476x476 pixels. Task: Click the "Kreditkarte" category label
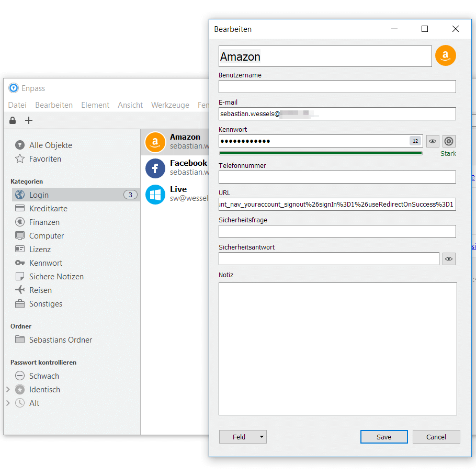coord(48,209)
